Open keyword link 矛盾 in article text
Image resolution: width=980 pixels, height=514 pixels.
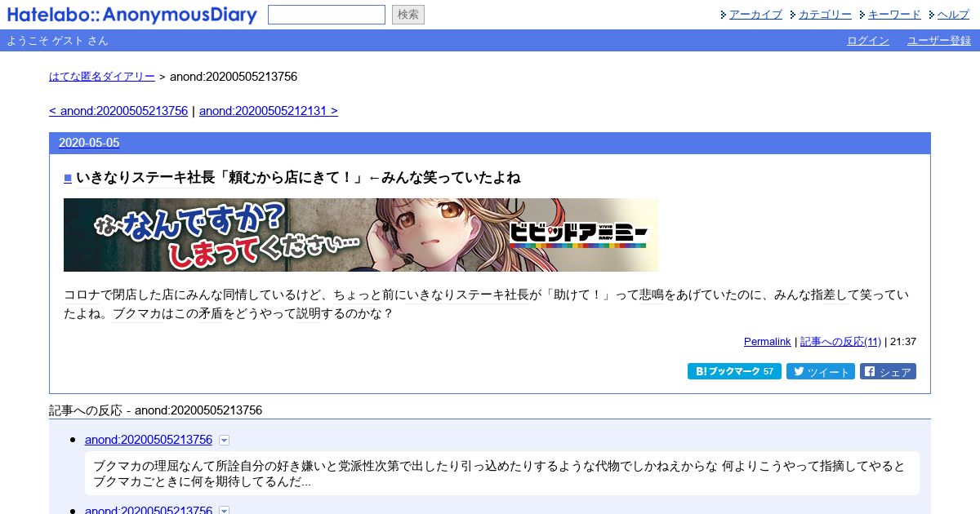[x=211, y=313]
